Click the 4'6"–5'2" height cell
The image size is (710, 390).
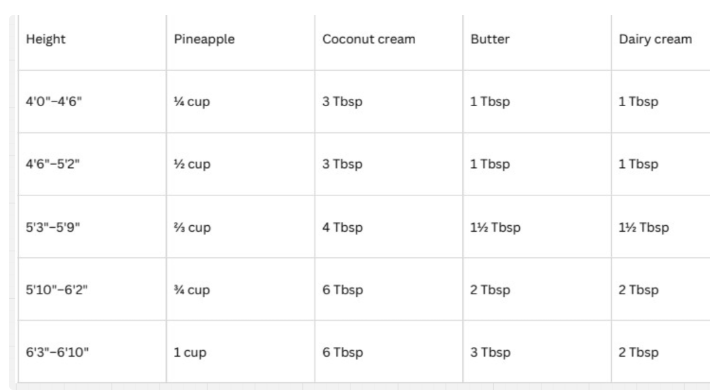click(x=92, y=164)
